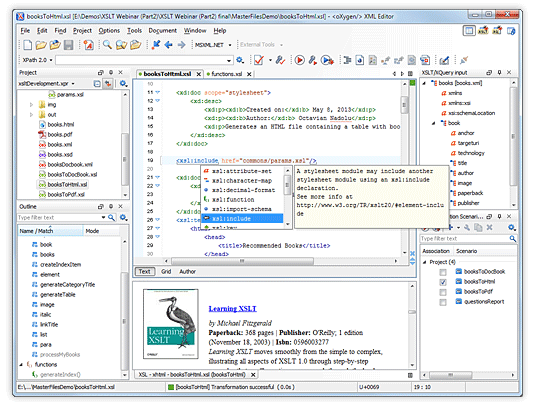Switch to the Author editing mode tab

tap(187, 271)
